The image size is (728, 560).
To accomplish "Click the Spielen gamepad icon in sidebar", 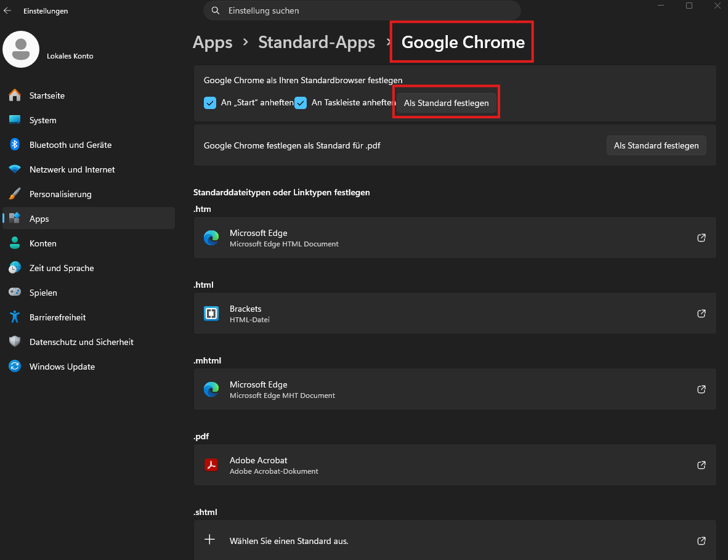I will pos(14,292).
